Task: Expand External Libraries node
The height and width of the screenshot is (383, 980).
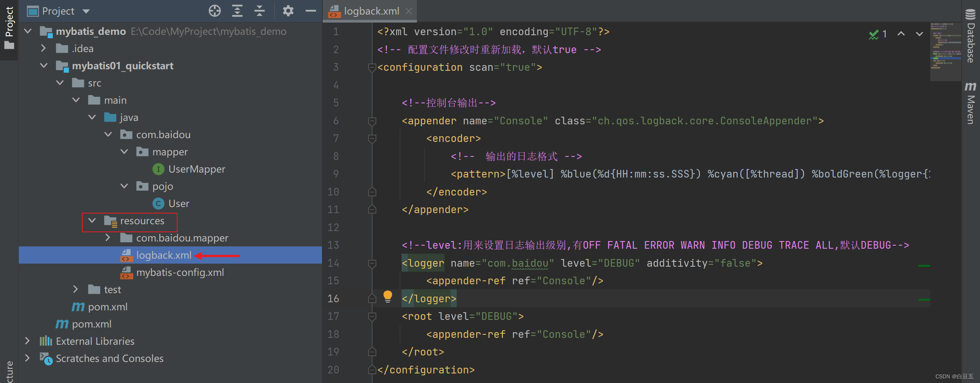Action: tap(27, 341)
